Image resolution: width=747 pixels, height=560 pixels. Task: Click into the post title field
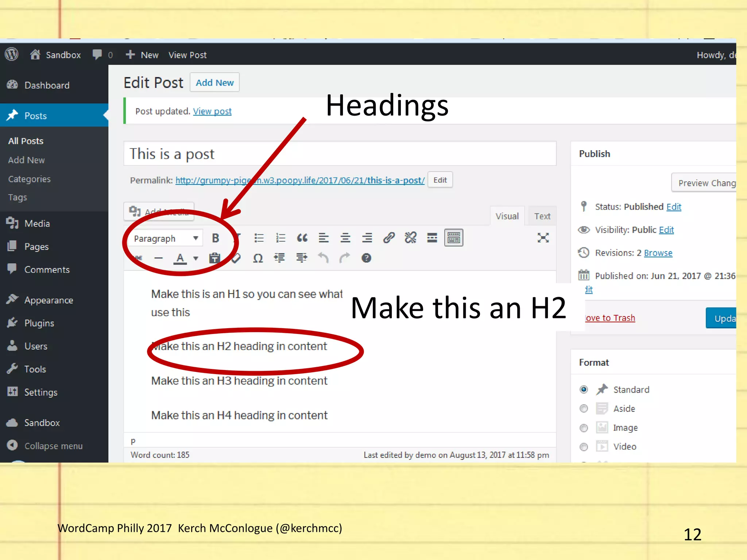[340, 153]
